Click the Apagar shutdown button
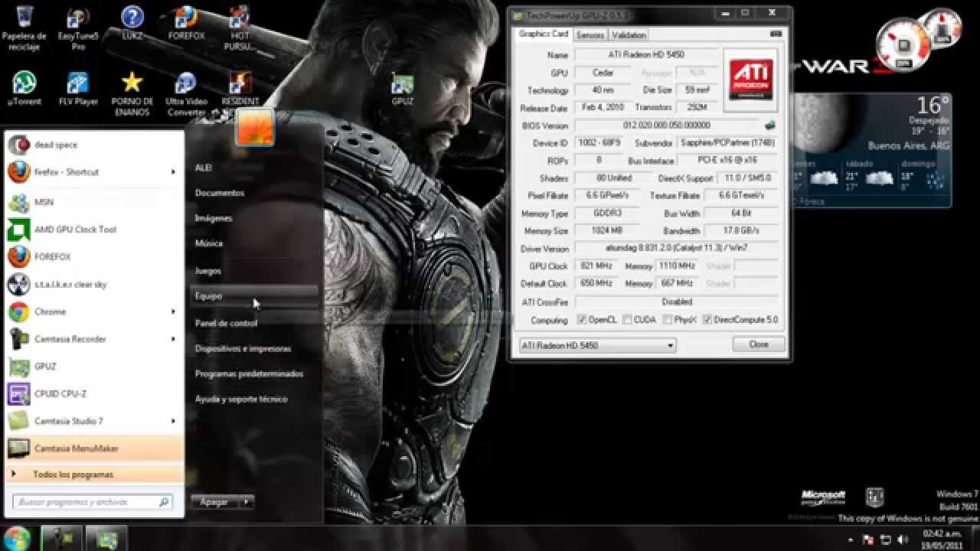 pyautogui.click(x=214, y=502)
